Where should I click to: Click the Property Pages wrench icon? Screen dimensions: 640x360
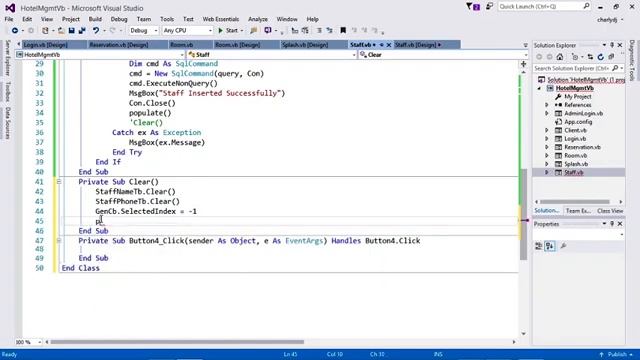(x=563, y=246)
